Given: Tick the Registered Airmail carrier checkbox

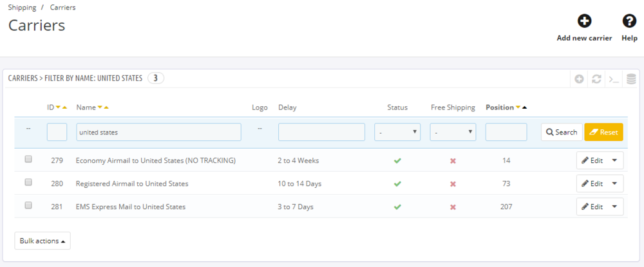Looking at the screenshot, I should 28,183.
